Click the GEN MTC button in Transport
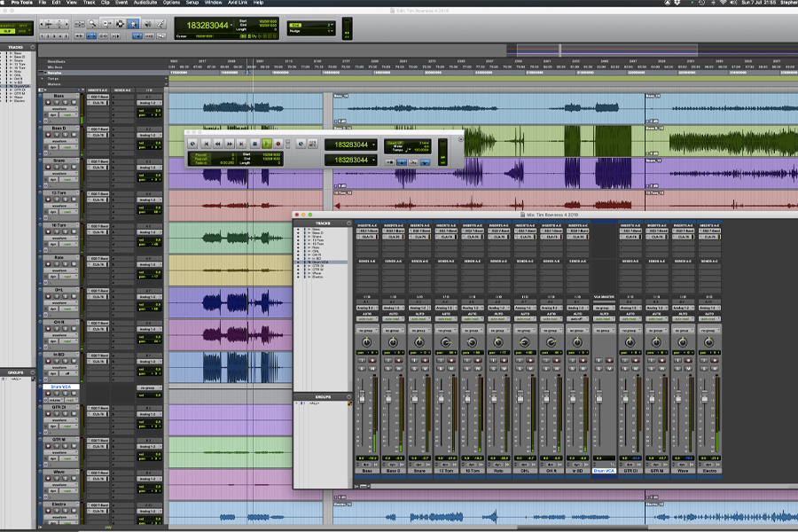The width and height of the screenshot is (798, 532). pos(312,144)
